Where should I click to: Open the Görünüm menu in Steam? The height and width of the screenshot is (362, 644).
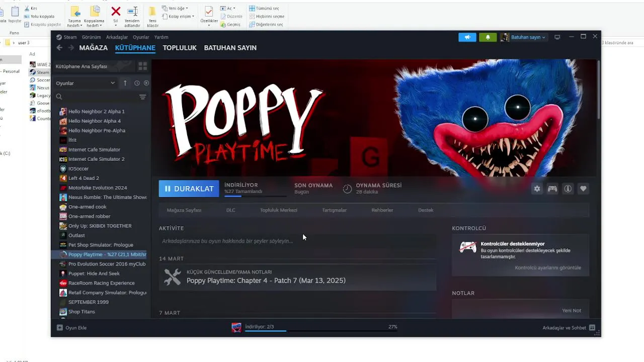92,37
